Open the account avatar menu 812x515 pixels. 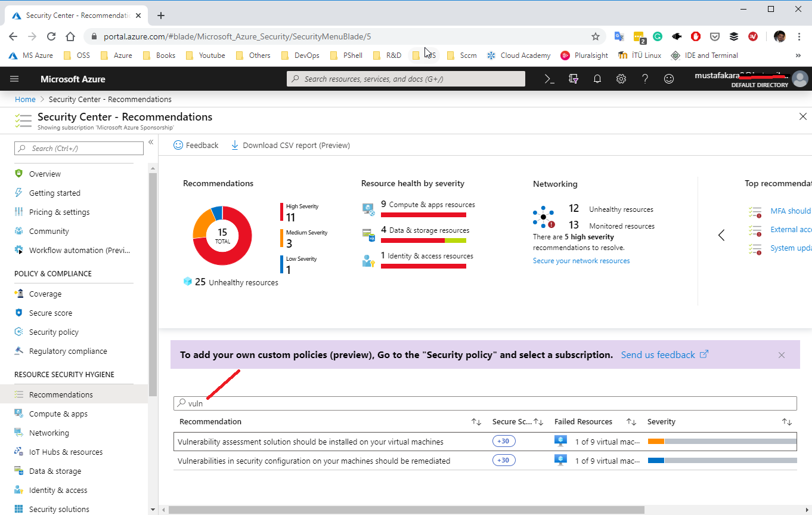(x=800, y=79)
